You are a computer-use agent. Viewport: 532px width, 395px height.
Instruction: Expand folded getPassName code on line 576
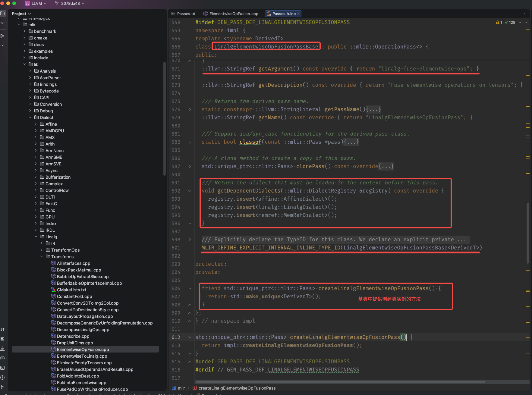pyautogui.click(x=190, y=110)
